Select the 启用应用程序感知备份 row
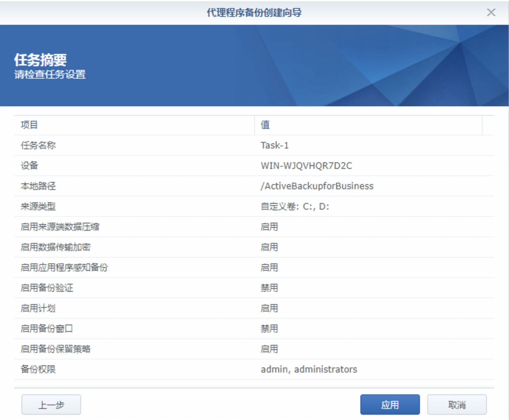Image resolution: width=509 pixels, height=420 pixels. (x=130, y=267)
